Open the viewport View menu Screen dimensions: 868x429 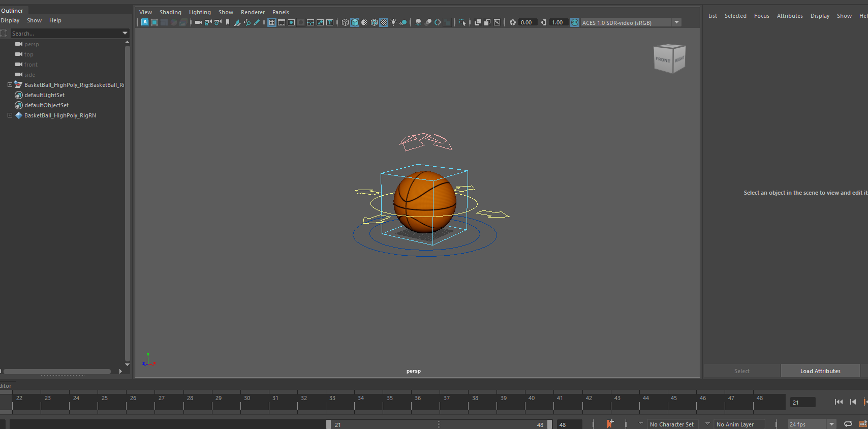pyautogui.click(x=145, y=12)
